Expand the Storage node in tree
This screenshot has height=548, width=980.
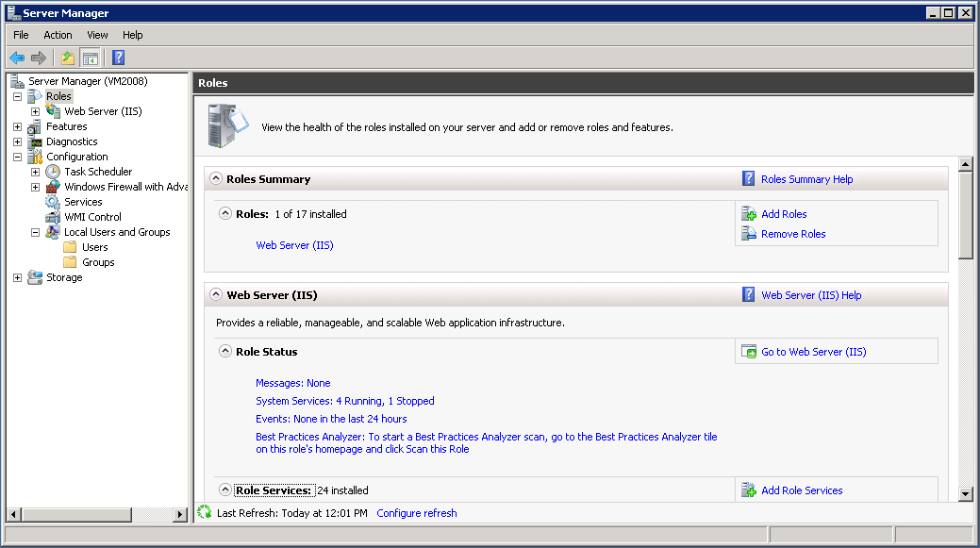(x=17, y=277)
